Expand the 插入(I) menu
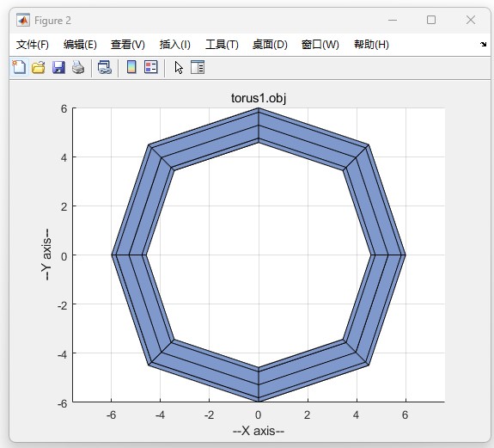This screenshot has height=448, width=494. 175,45
